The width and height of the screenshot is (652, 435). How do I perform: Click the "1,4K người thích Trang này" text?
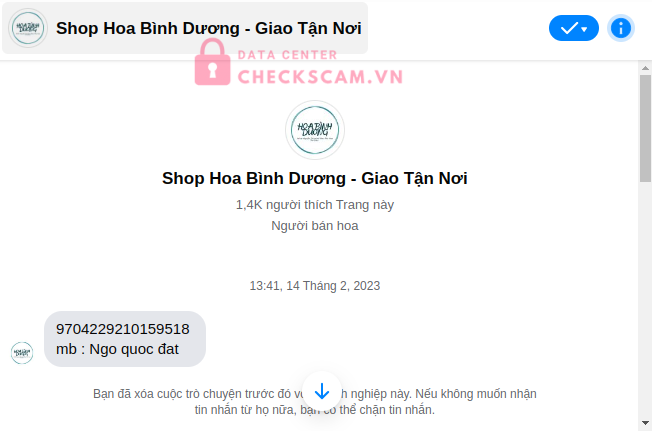pos(315,205)
